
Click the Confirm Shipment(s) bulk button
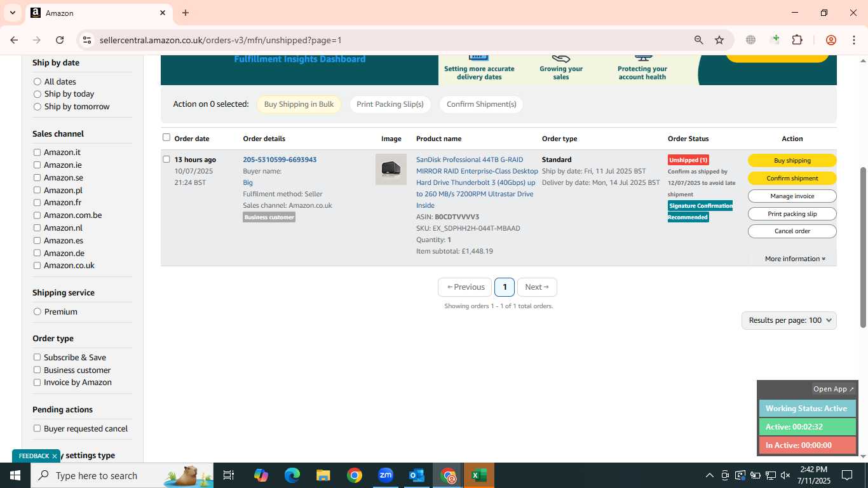481,104
